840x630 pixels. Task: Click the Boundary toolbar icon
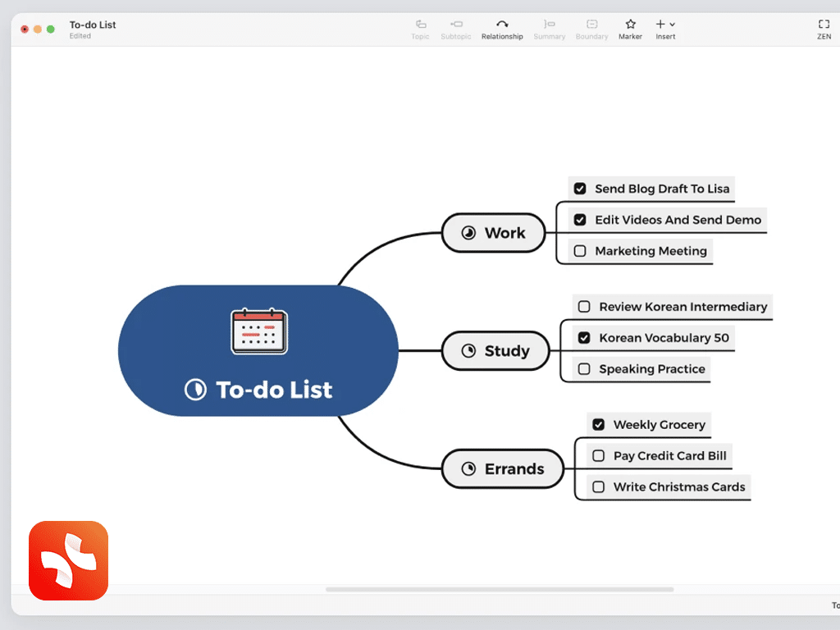pos(591,25)
